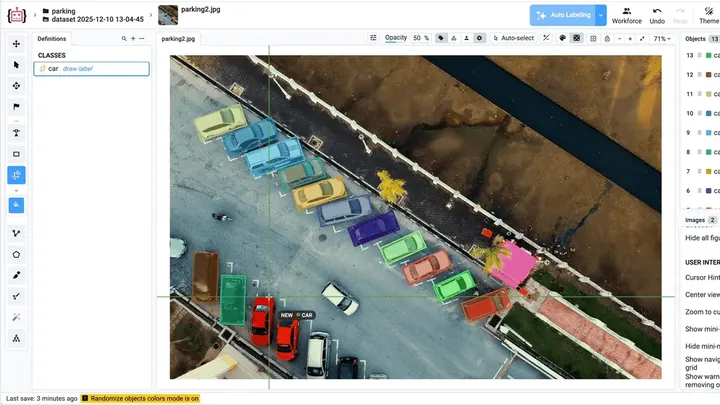Open Auto Labeling dropdown arrow
Image resolution: width=720 pixels, height=405 pixels.
pos(601,15)
